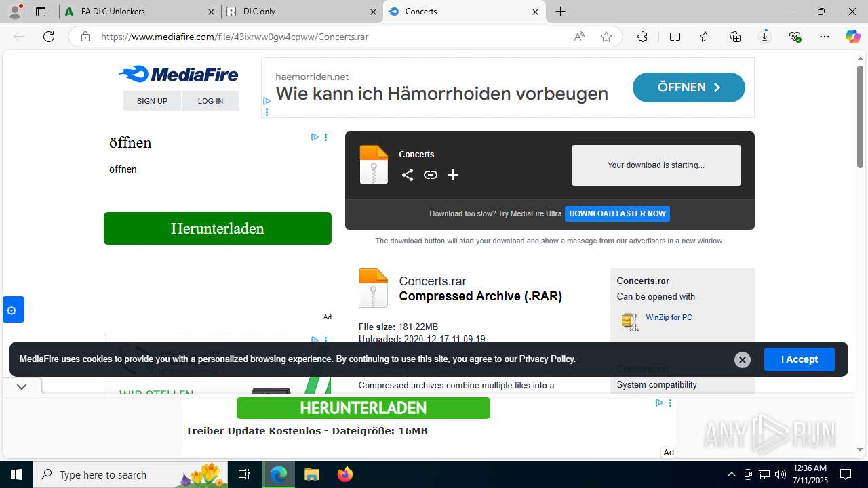Close the EA DLC Unlockers tab
This screenshot has width=868, height=488.
(212, 12)
